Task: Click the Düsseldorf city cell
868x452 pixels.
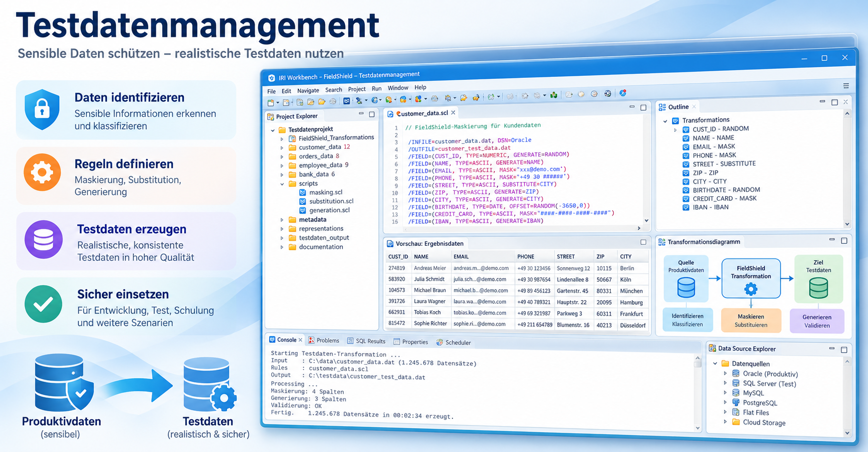Action: (633, 325)
